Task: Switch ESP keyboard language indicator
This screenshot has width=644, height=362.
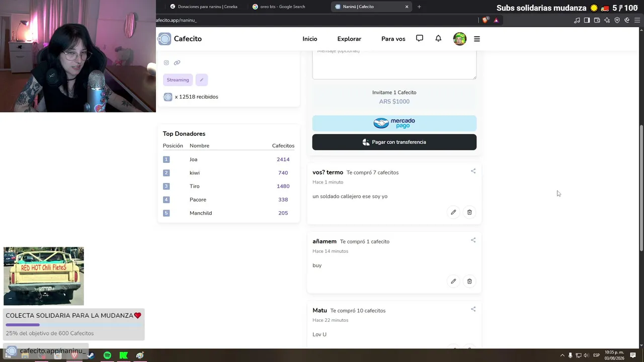Action: (x=596, y=355)
